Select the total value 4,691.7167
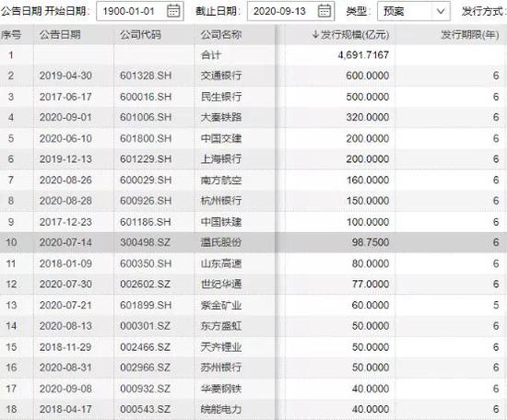507x420 pixels. (363, 55)
